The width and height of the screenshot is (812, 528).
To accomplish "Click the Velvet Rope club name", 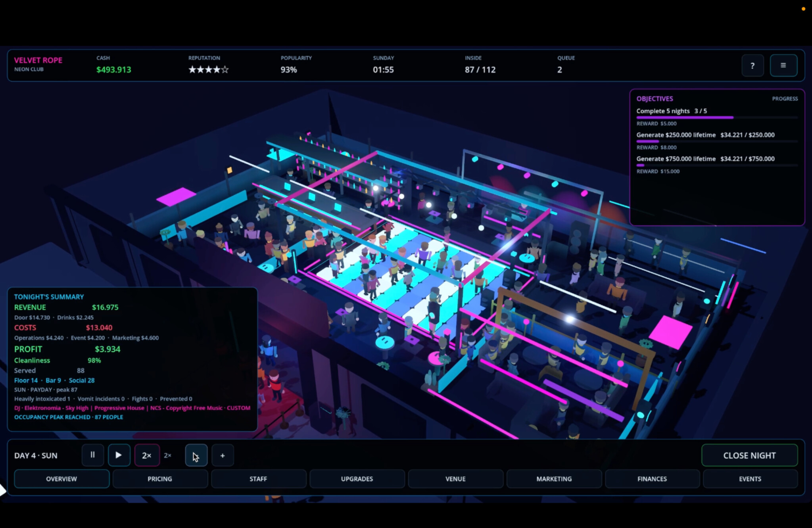I will (38, 60).
